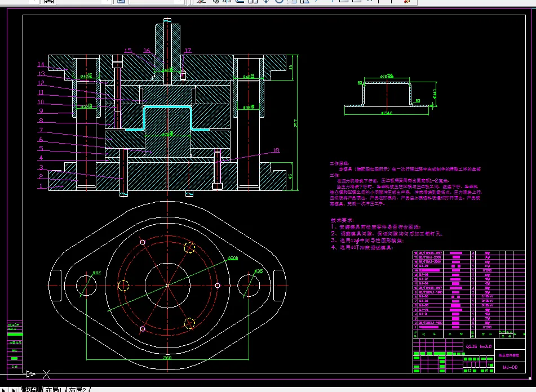
Task: Select part callout 6 in section view
Action: click(x=41, y=139)
